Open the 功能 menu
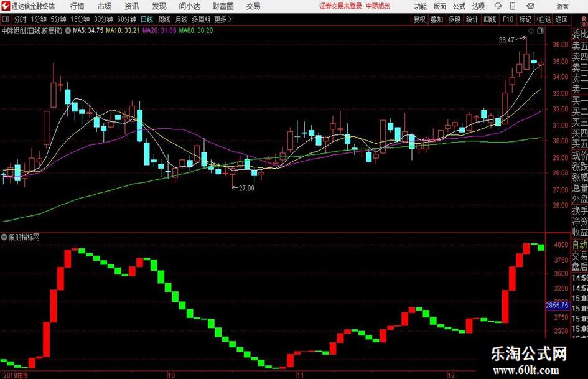This screenshot has width=588, height=379. [x=421, y=6]
